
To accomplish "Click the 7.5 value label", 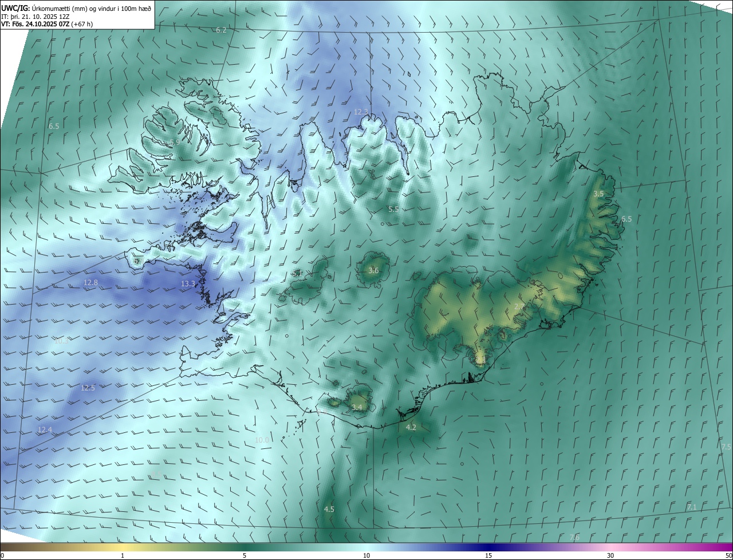I will (726, 447).
